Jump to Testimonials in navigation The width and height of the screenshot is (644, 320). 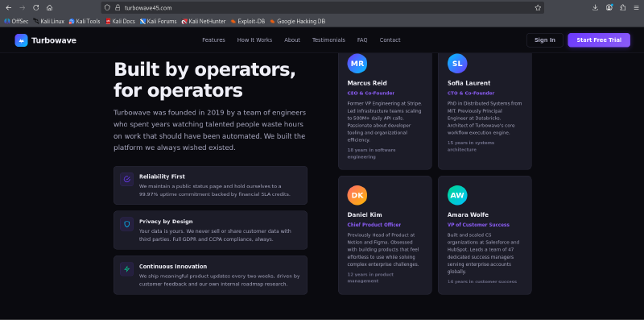(x=328, y=39)
